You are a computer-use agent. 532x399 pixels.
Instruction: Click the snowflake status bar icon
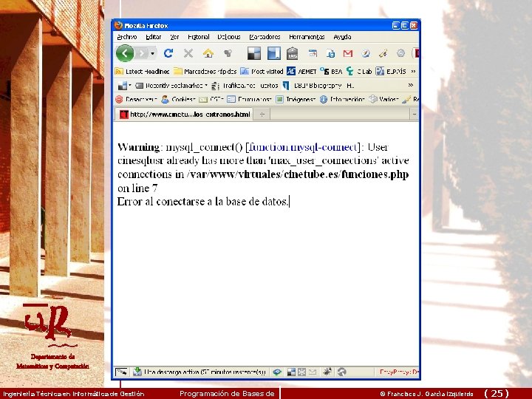point(301,372)
